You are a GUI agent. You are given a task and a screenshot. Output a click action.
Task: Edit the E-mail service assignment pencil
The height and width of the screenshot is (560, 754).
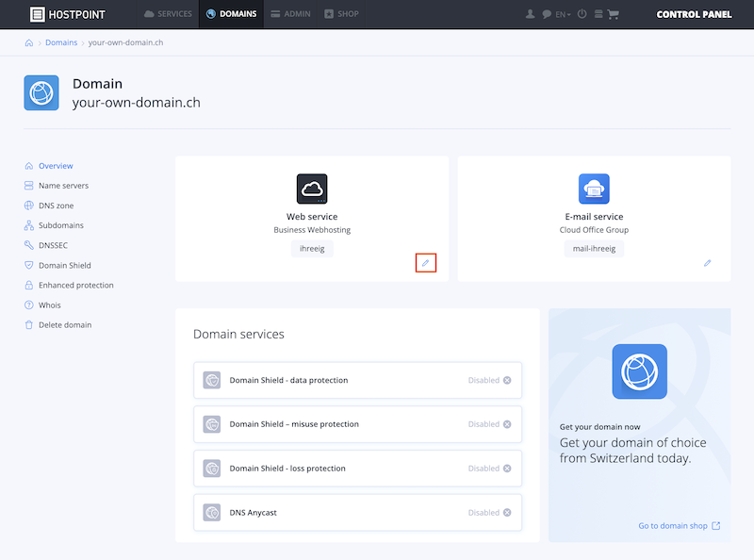pos(708,263)
